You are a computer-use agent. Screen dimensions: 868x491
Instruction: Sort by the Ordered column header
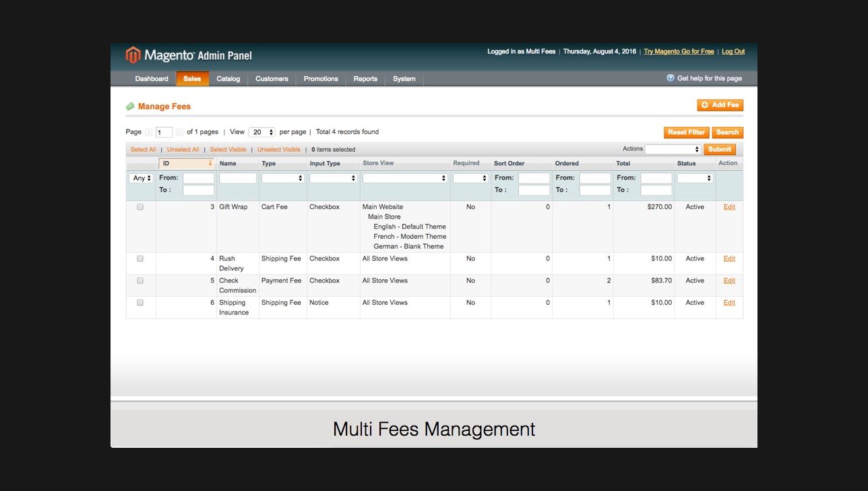[x=567, y=163]
